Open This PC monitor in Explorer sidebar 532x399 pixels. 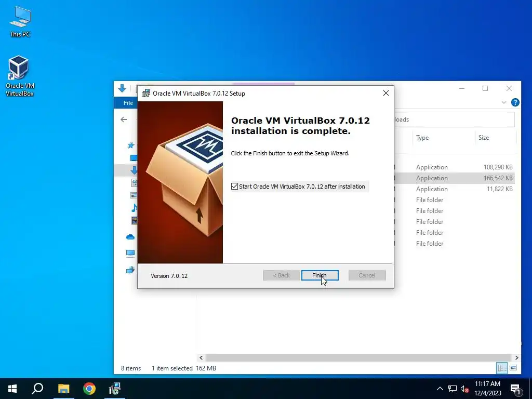pyautogui.click(x=130, y=253)
